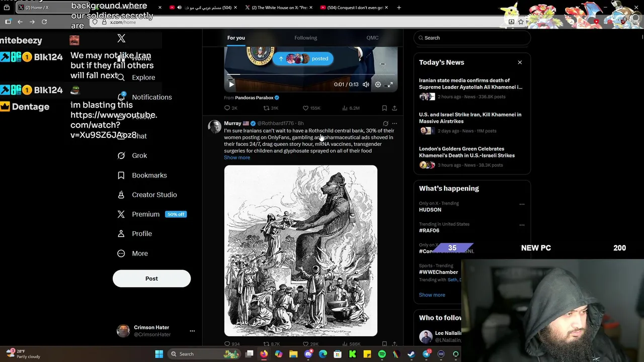Go to Profile in the sidebar

(134, 234)
